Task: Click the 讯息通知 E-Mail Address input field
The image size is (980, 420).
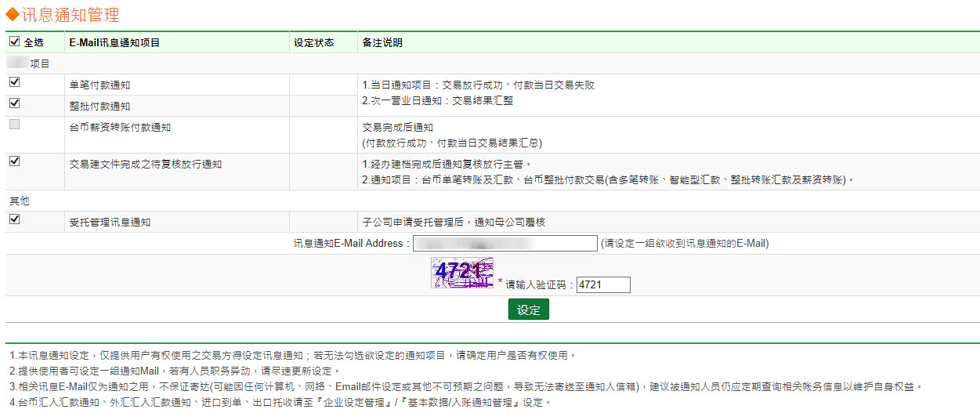Action: (x=504, y=244)
